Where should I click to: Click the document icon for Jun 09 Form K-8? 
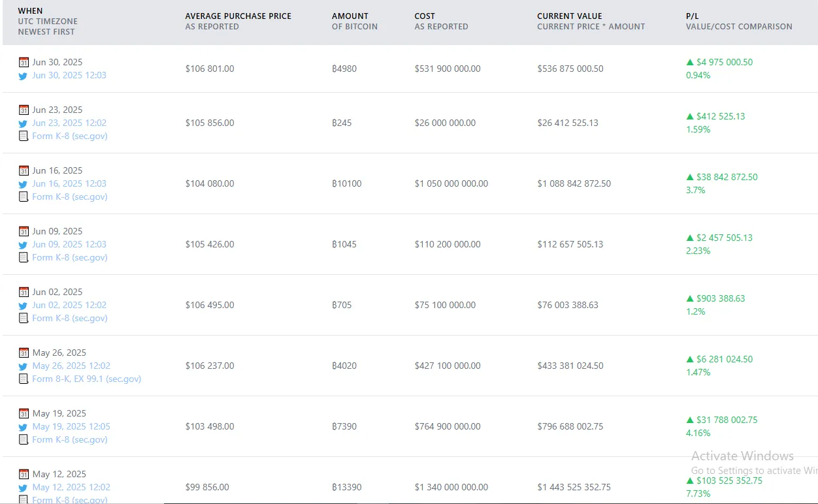pos(24,257)
